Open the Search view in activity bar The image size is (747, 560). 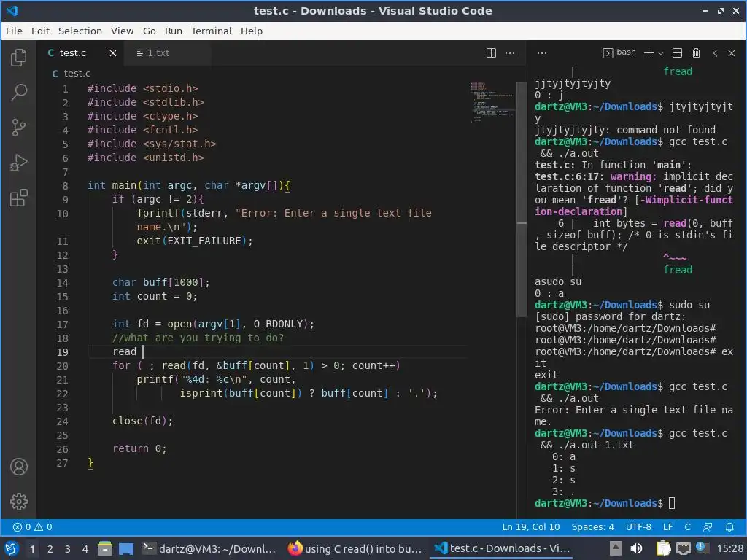18,93
